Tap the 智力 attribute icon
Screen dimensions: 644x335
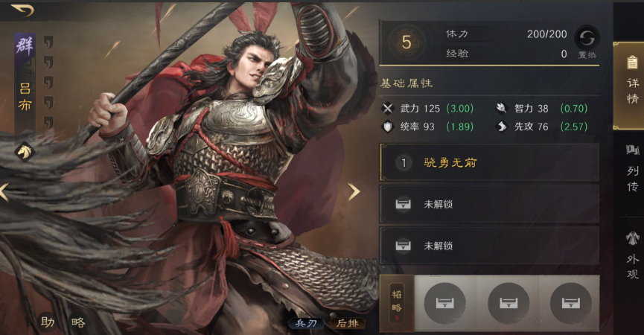pyautogui.click(x=502, y=109)
